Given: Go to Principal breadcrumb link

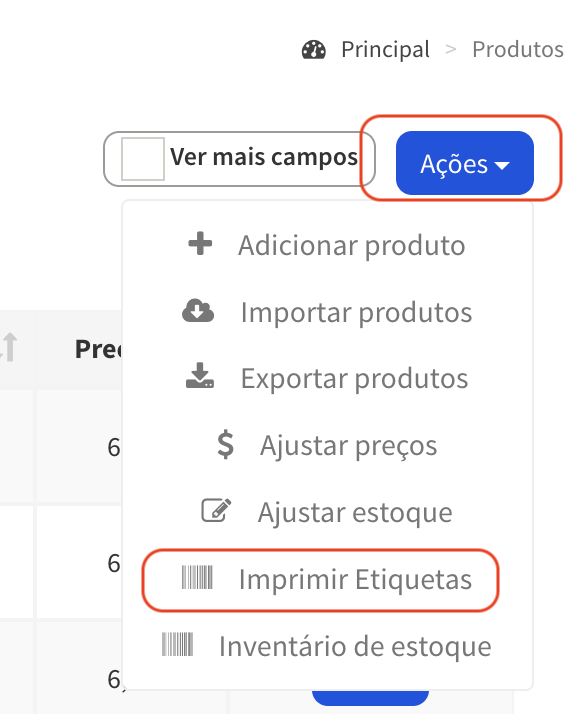Looking at the screenshot, I should [385, 49].
